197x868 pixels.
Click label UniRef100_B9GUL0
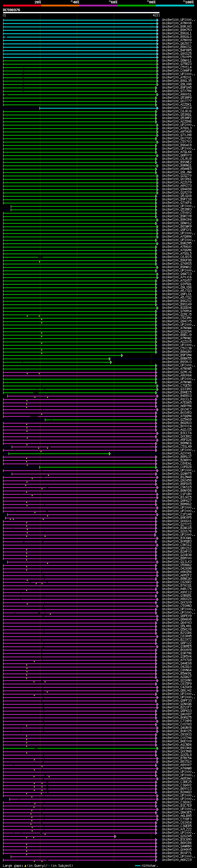(x=177, y=37)
